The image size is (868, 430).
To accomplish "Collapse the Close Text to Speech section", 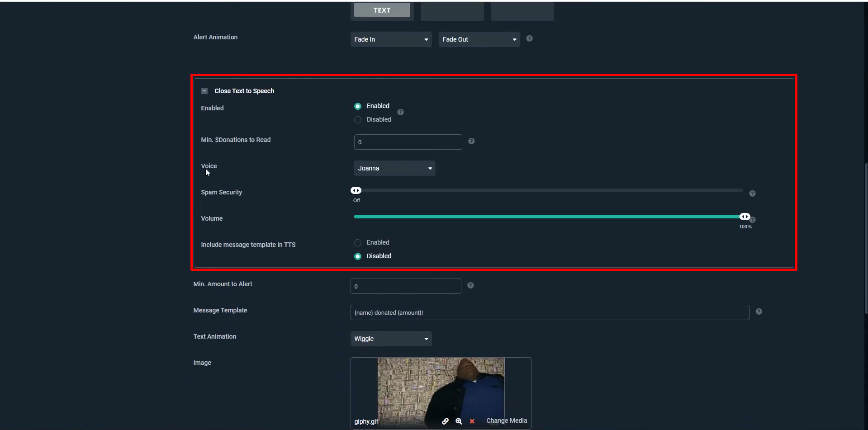I will (204, 90).
